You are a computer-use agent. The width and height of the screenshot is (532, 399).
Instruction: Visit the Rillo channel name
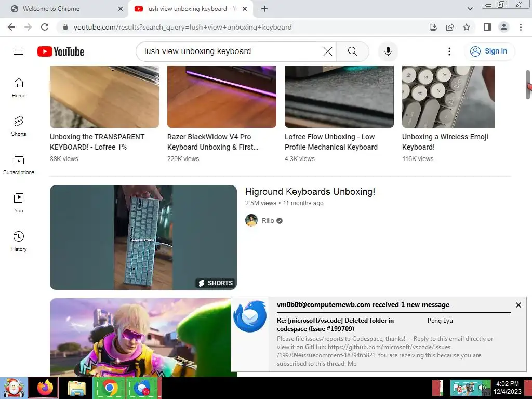[268, 220]
